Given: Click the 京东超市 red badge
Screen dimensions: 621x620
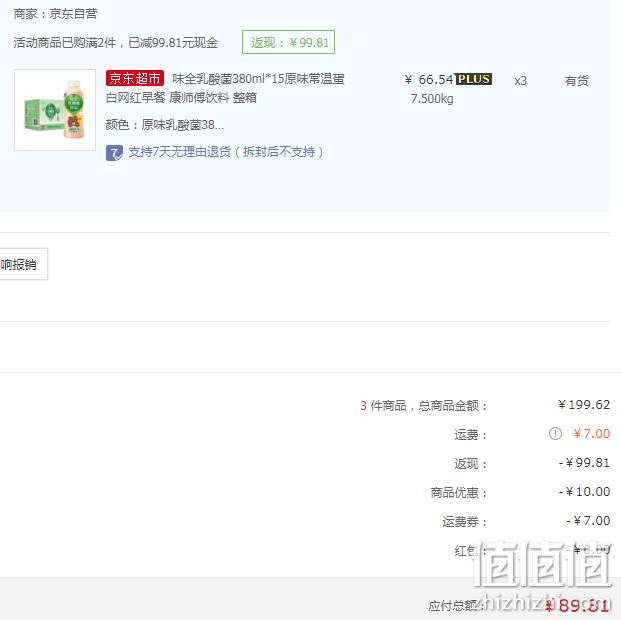Looking at the screenshot, I should (x=135, y=78).
